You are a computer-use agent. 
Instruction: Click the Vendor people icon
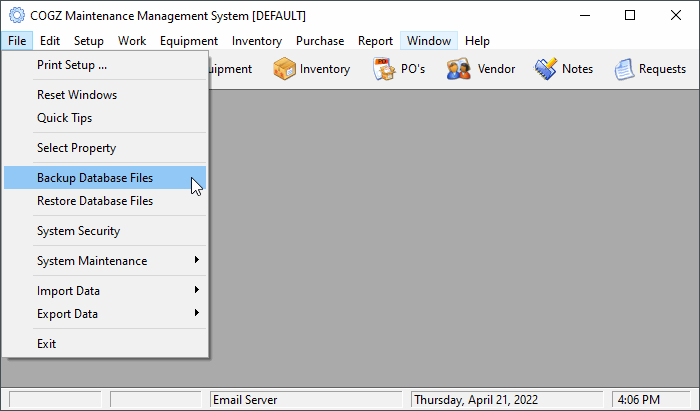click(x=458, y=69)
